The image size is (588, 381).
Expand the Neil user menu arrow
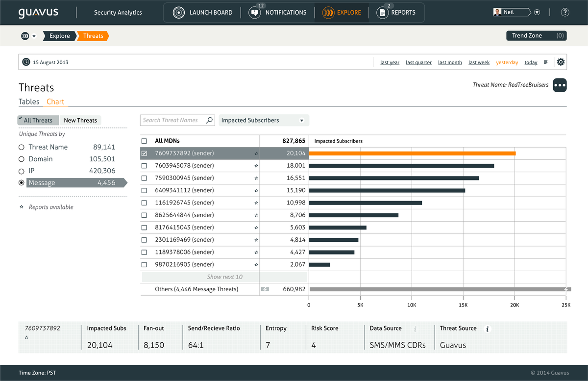537,12
